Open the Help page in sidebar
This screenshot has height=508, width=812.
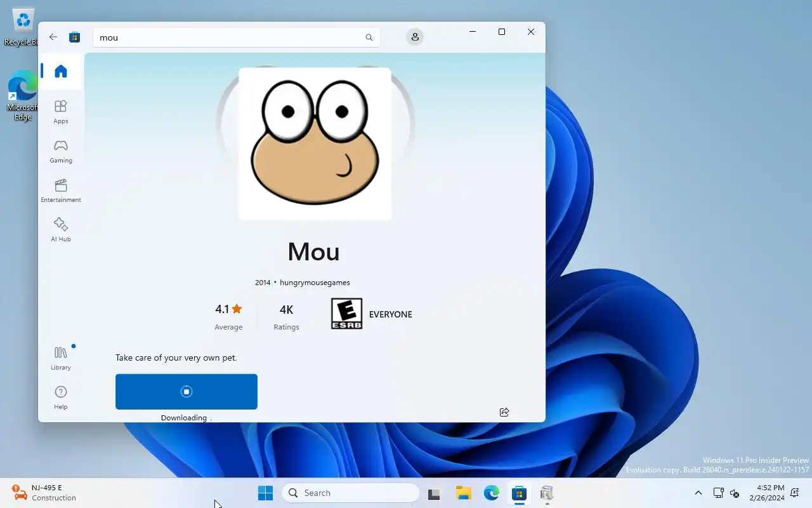pyautogui.click(x=61, y=398)
